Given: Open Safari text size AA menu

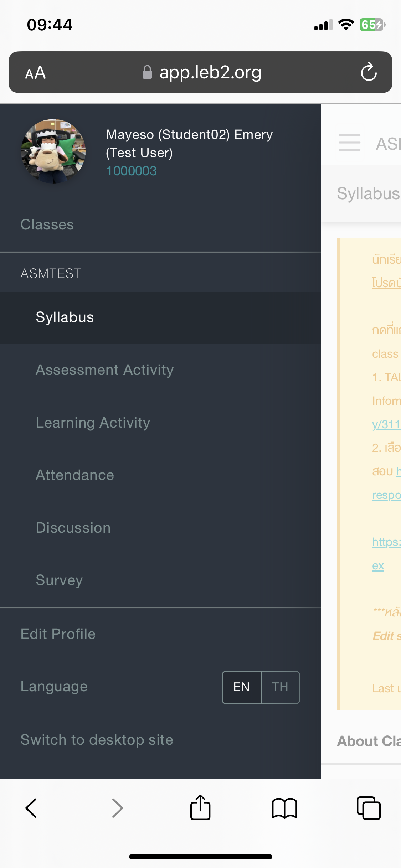Looking at the screenshot, I should [35, 73].
